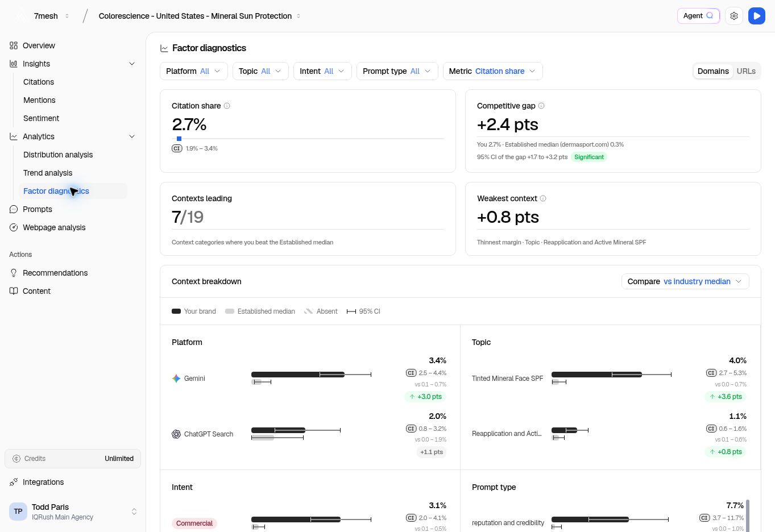Click the CI badge for Tinted Mineral Face SPF
775x532 pixels.
[x=711, y=373]
